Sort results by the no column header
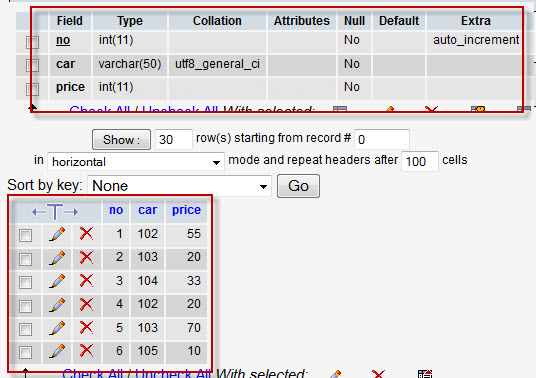Screen dimensions: 536x378 pos(116,210)
